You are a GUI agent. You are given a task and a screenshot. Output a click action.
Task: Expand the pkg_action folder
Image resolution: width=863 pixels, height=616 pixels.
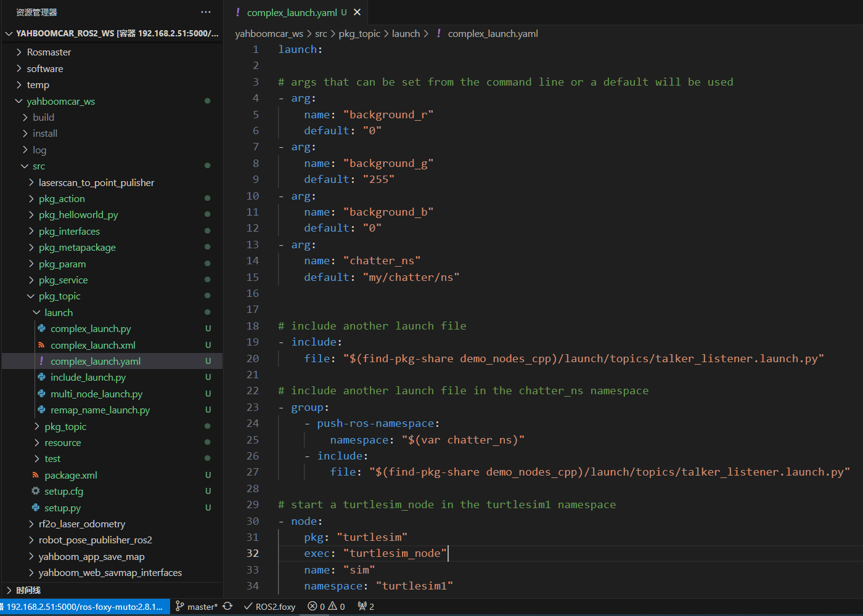point(31,198)
